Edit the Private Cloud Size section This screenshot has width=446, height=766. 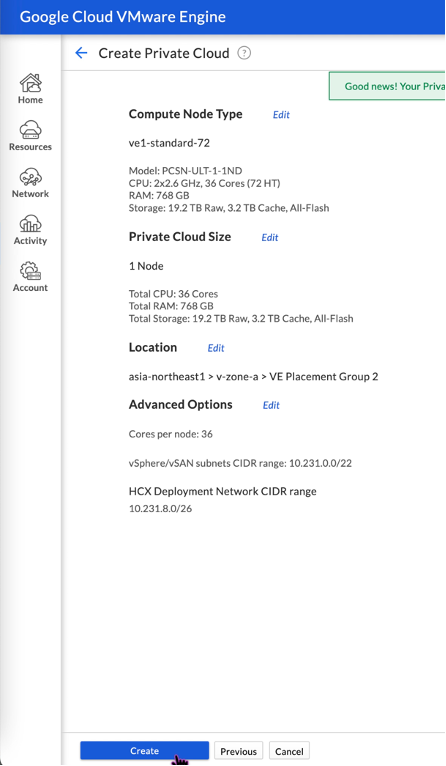tap(270, 237)
